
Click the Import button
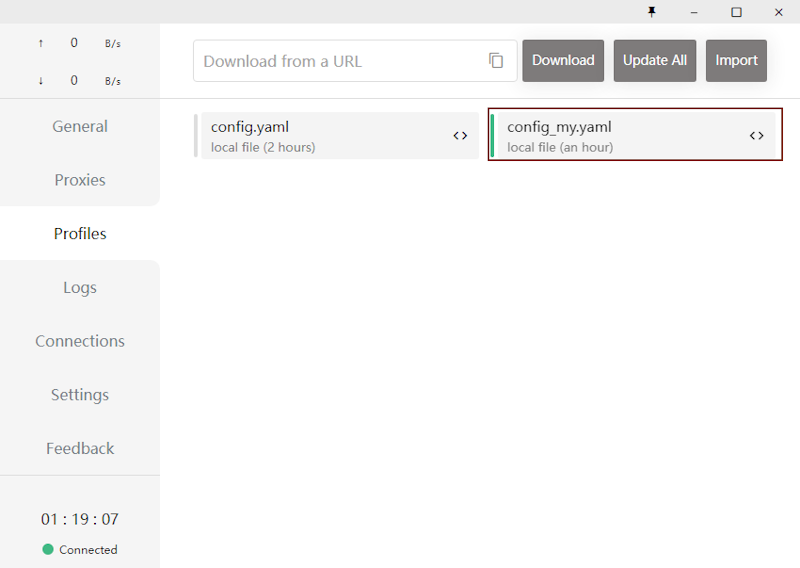(x=736, y=61)
